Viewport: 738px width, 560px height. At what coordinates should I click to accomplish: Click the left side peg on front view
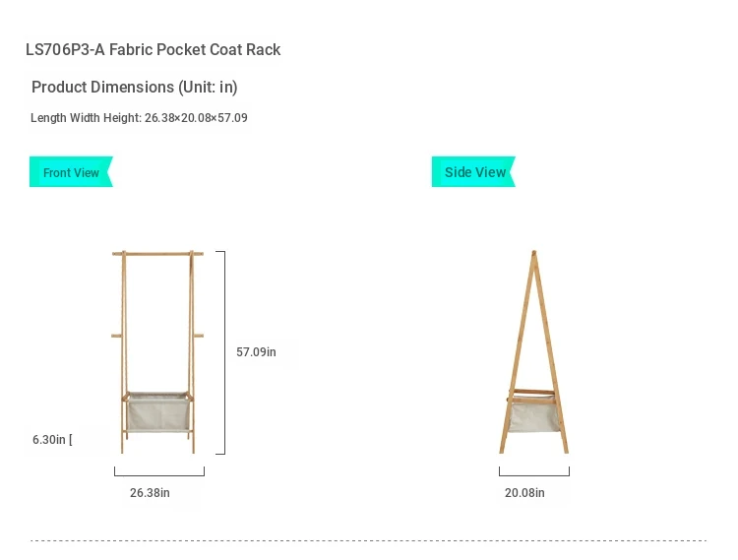(x=116, y=336)
